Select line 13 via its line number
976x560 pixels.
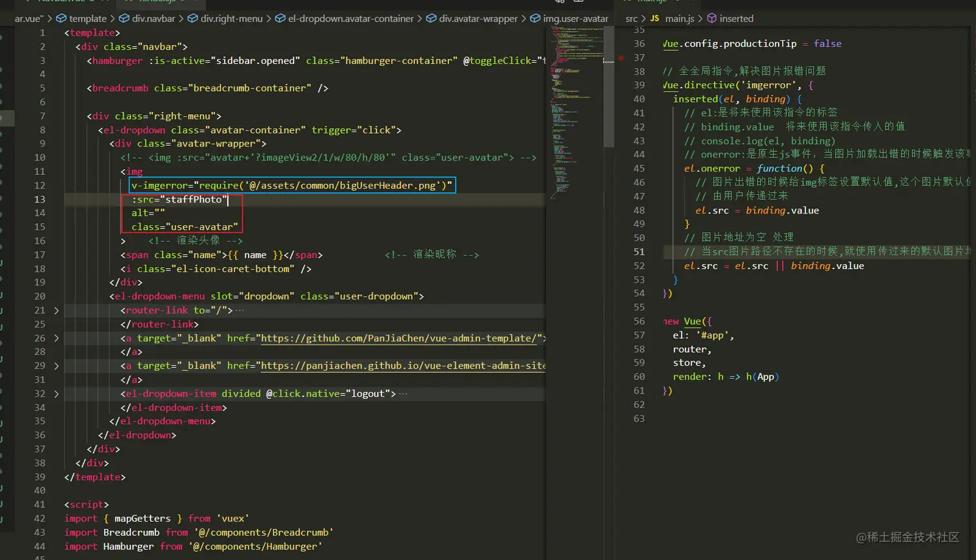39,199
